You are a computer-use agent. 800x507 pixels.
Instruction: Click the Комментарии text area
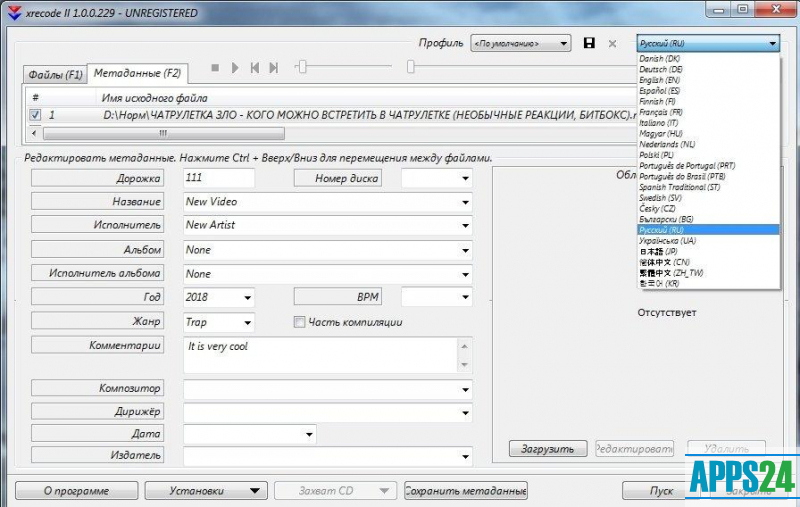click(320, 355)
